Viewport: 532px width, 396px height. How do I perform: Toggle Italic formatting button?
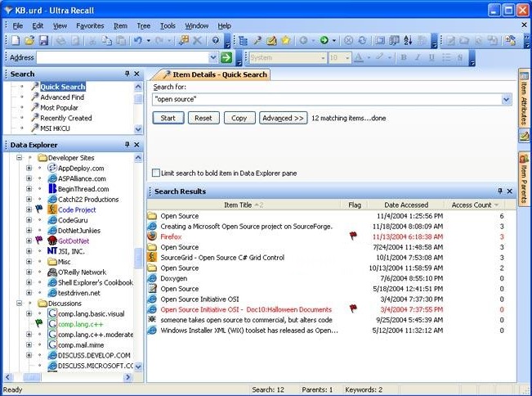(x=418, y=57)
